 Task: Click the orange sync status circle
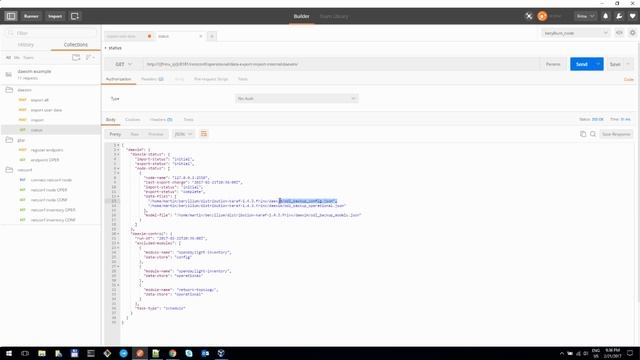point(542,16)
